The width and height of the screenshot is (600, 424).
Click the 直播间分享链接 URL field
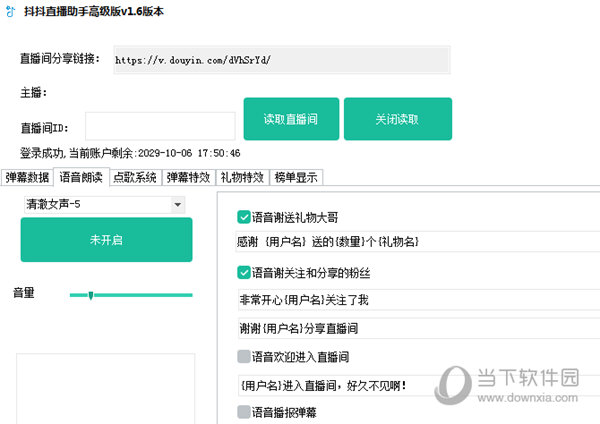pos(280,60)
